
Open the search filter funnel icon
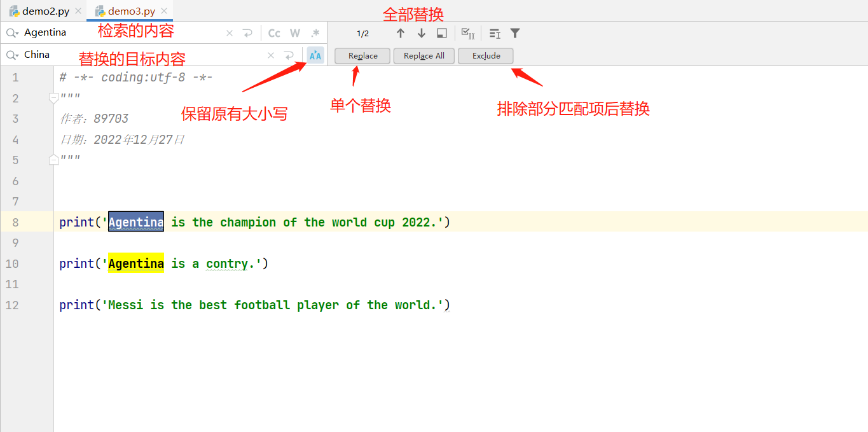click(x=515, y=33)
